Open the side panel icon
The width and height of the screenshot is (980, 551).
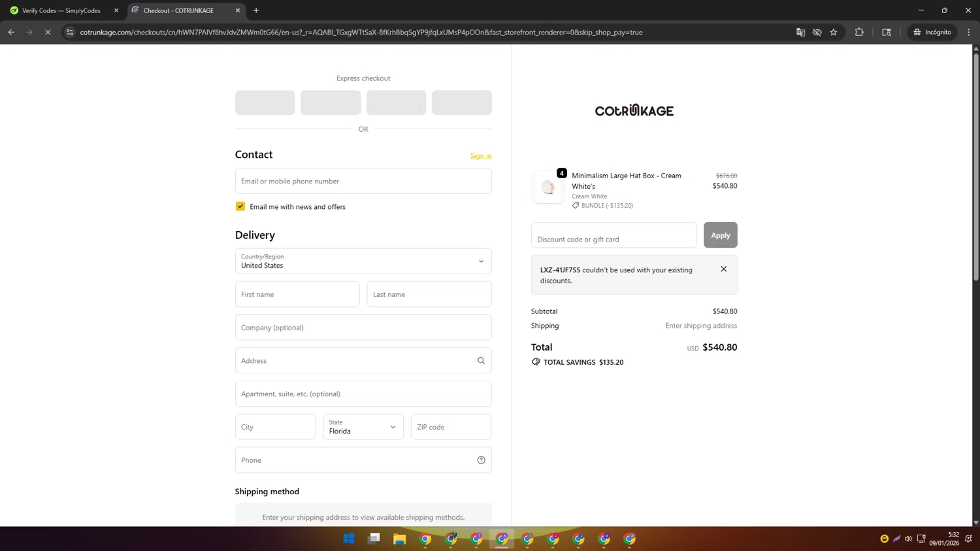(x=887, y=32)
